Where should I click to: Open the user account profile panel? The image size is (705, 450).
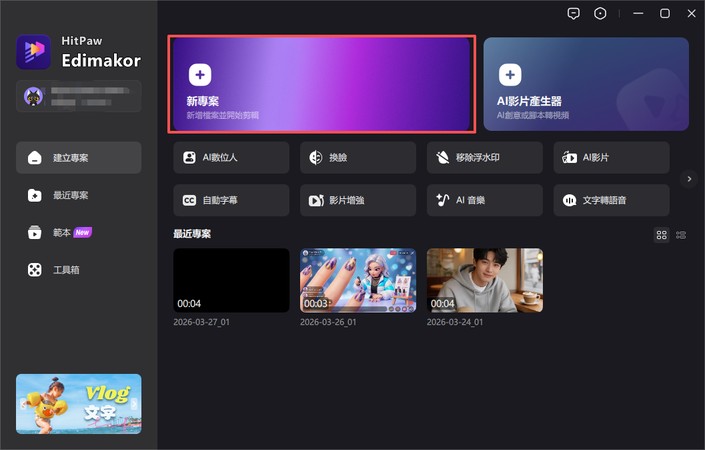[x=79, y=96]
